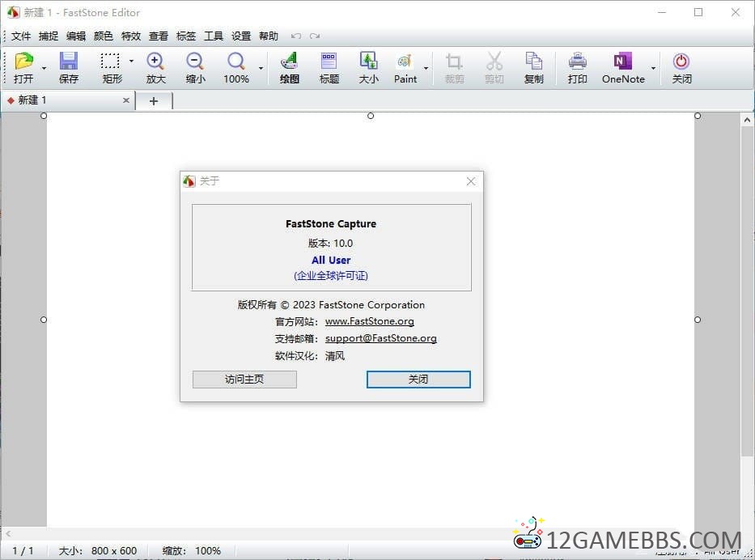
Task: Open the www.FastStone.org link
Action: click(x=370, y=321)
